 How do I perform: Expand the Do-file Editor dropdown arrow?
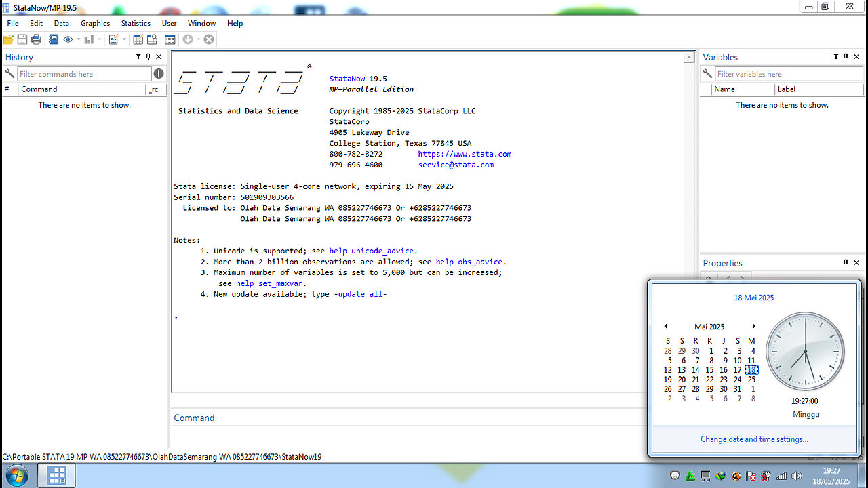124,39
